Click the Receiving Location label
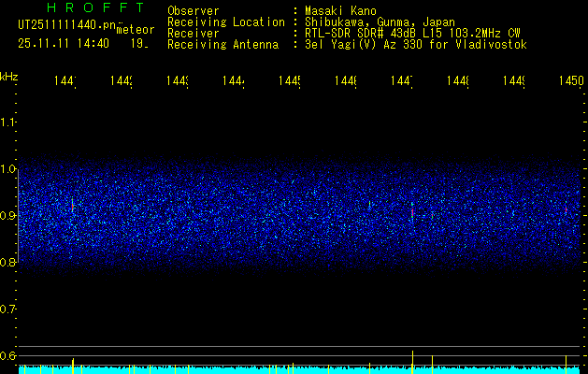This screenshot has height=374, width=588. coord(226,22)
